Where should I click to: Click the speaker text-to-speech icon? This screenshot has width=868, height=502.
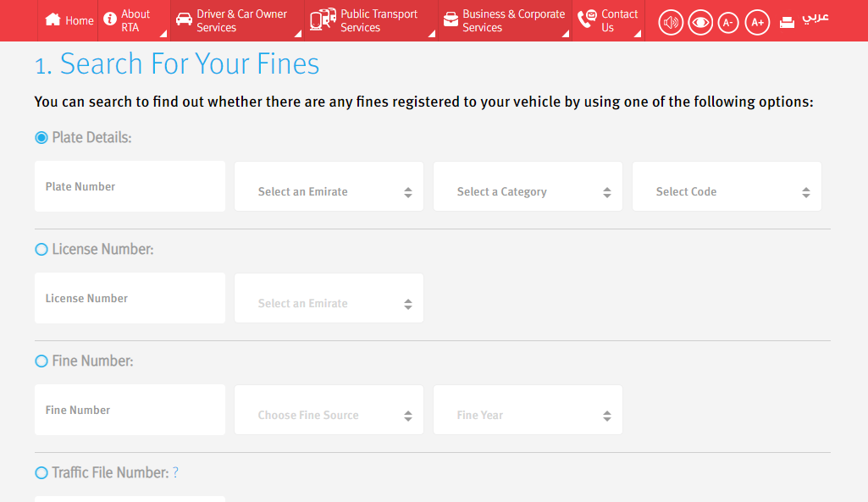click(670, 22)
